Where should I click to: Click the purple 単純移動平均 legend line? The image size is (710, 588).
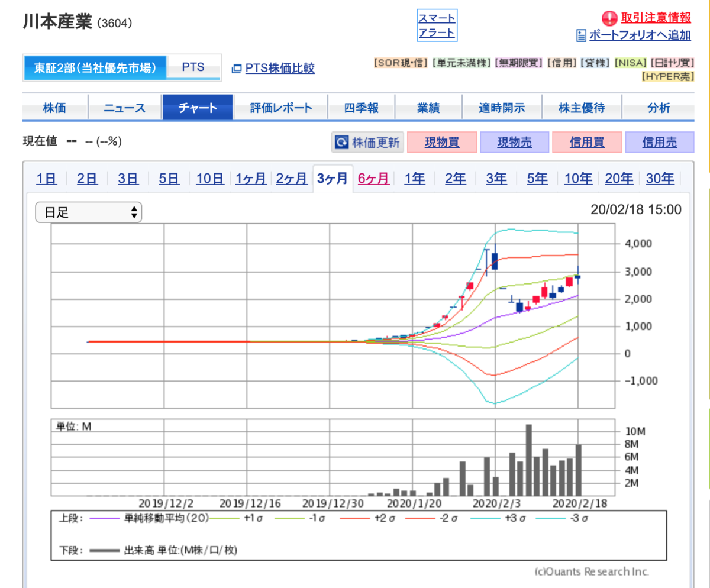click(x=105, y=518)
